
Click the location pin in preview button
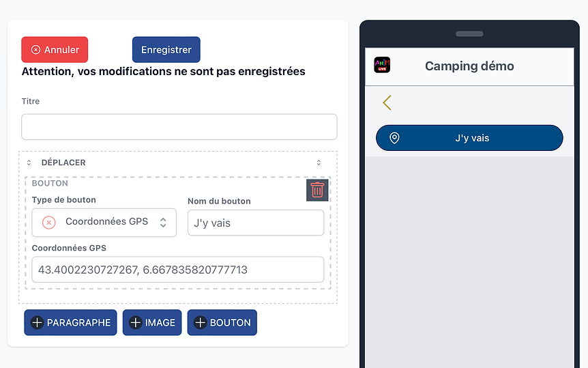394,138
